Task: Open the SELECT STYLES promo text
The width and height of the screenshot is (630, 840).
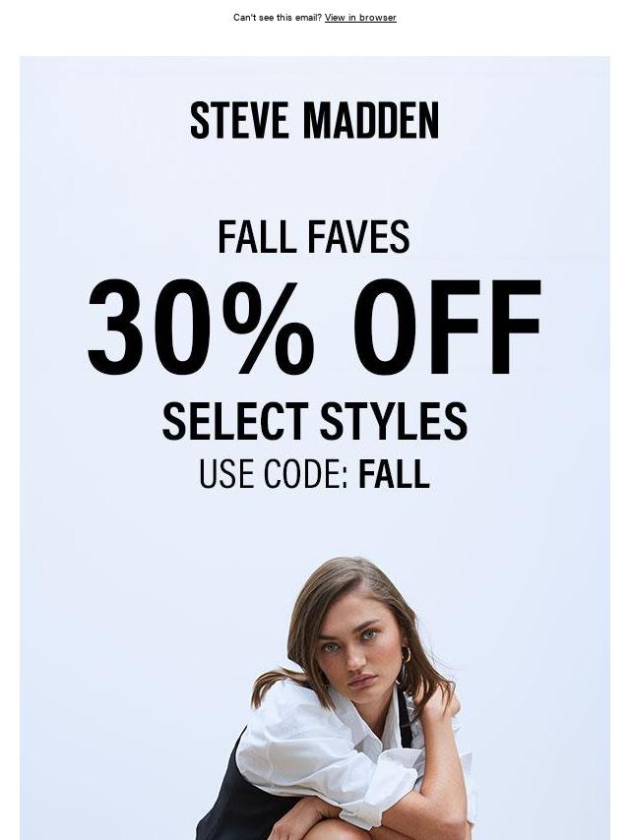Action: (315, 422)
